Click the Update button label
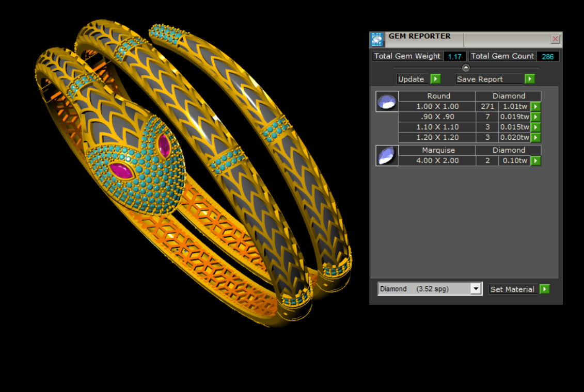Viewport: 584px width, 392px height. (411, 79)
